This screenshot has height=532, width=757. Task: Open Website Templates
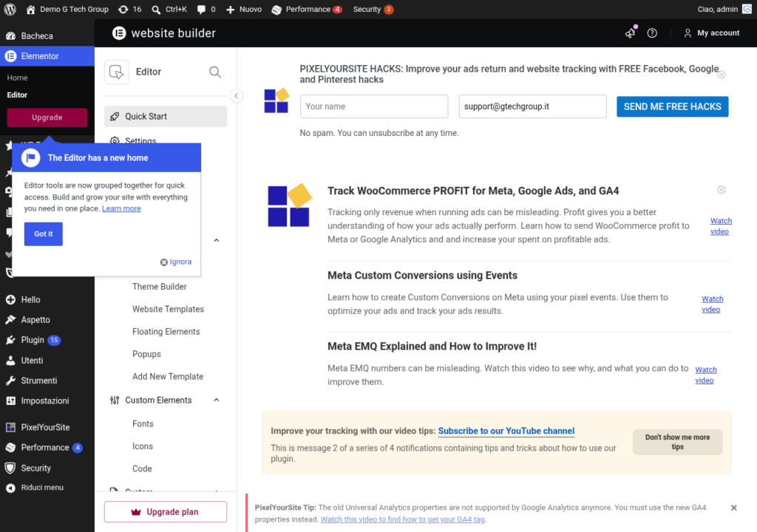(168, 309)
